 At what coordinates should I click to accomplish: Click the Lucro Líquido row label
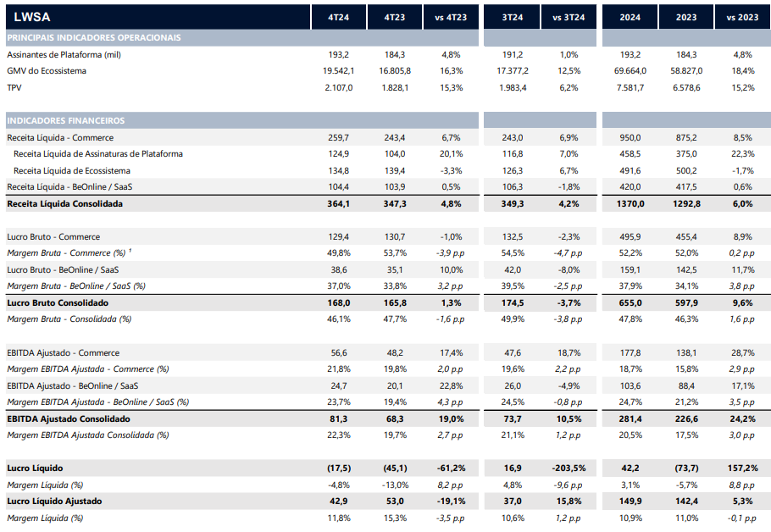pos(35,468)
